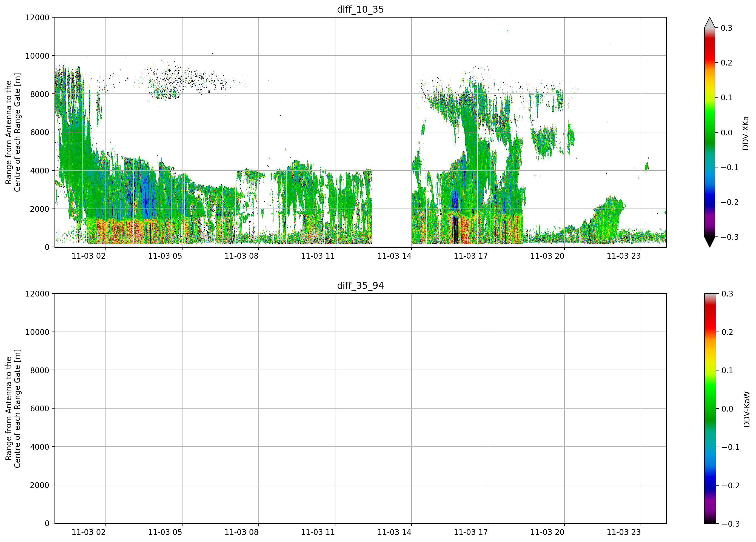Click '11-03 11' time label under diff_10_35

coord(318,256)
